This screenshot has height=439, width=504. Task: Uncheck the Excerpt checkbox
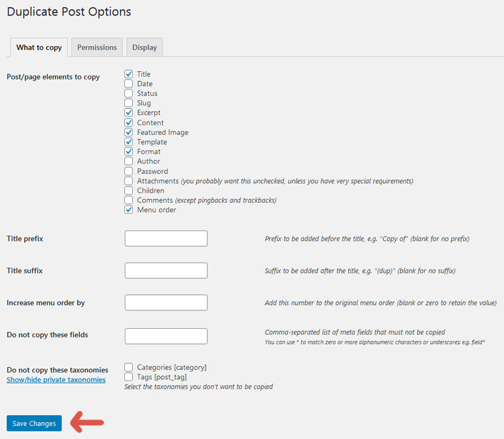[x=129, y=113]
